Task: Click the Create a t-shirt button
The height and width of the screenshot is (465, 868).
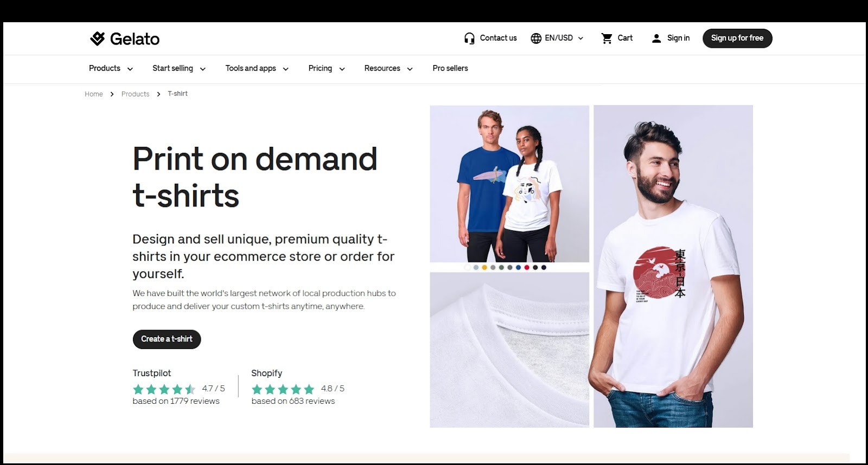Action: [167, 339]
